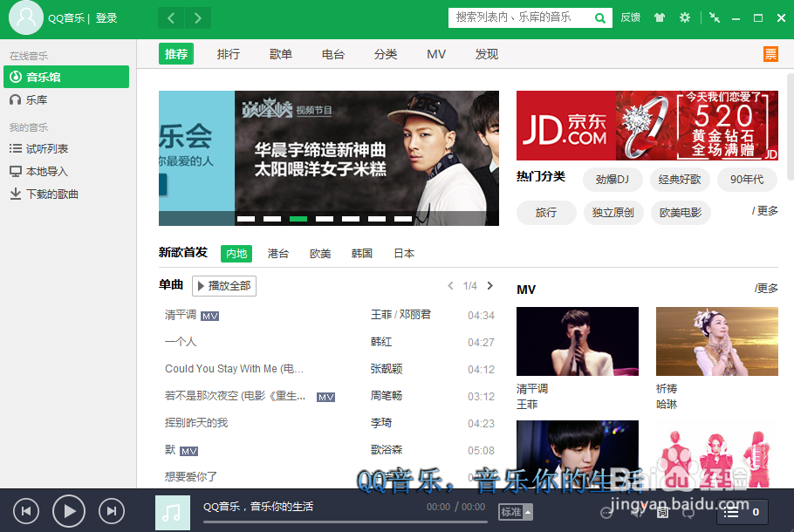This screenshot has width=794, height=532.
Task: Click the playback progress bar
Action: [x=346, y=522]
